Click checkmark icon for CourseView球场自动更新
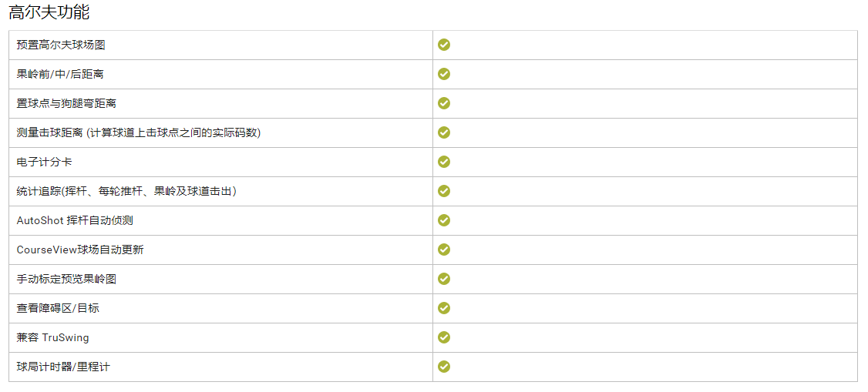The image size is (868, 392). (x=444, y=250)
